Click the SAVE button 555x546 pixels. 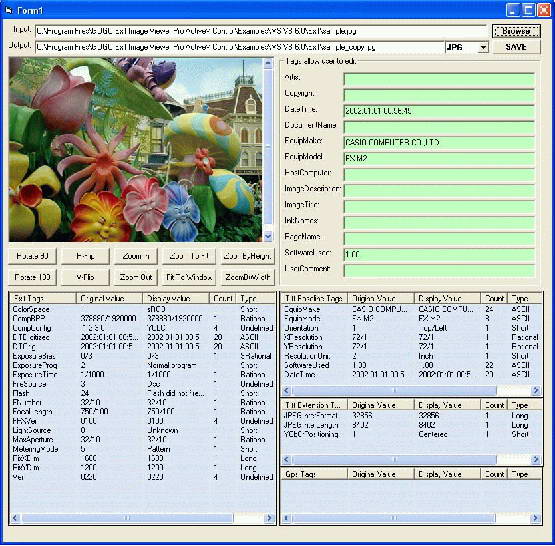tap(516, 47)
